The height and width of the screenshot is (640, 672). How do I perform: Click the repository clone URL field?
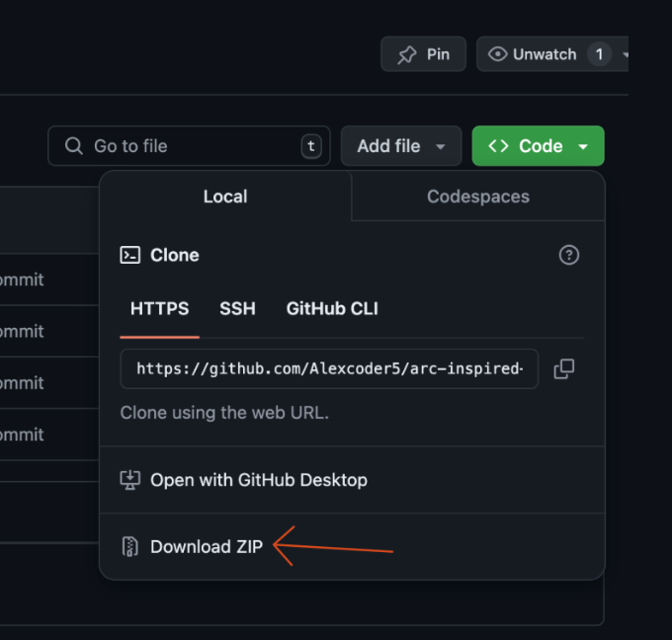click(x=329, y=368)
